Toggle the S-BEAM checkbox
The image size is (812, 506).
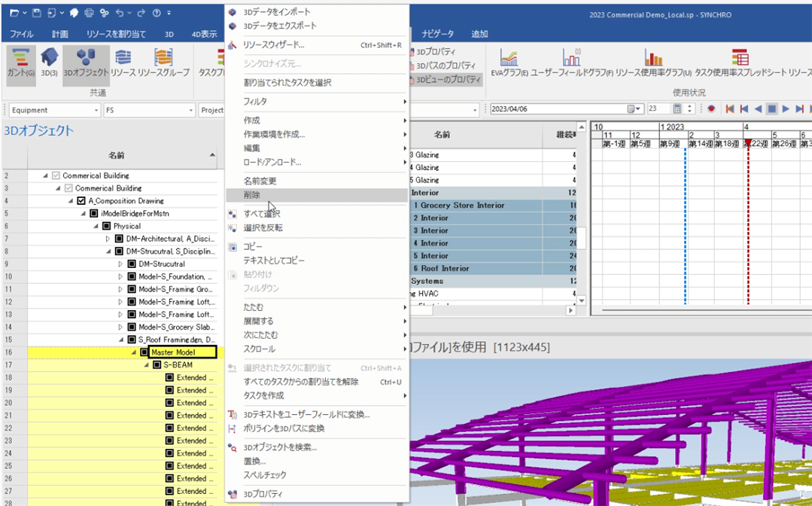[157, 365]
